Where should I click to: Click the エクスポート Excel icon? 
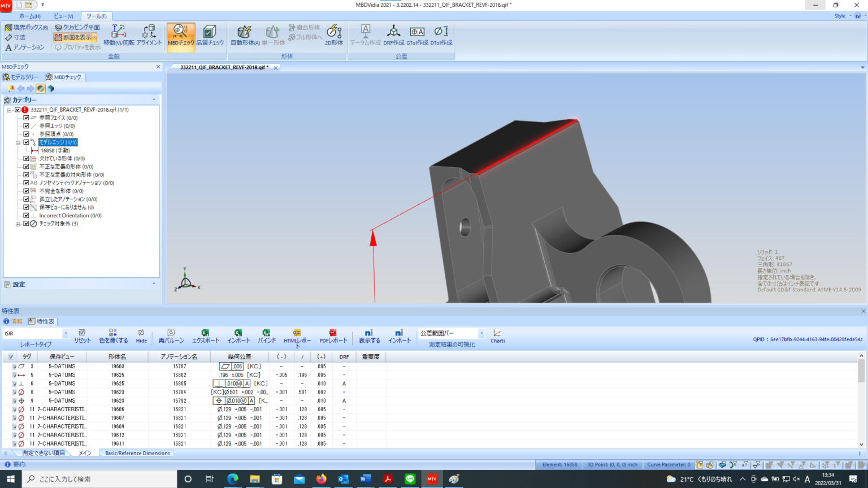tap(205, 336)
